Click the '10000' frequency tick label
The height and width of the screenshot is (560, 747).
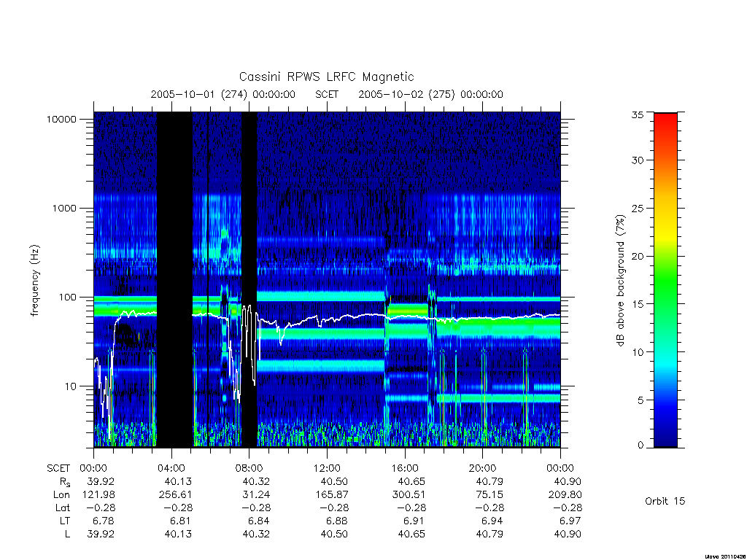click(61, 119)
